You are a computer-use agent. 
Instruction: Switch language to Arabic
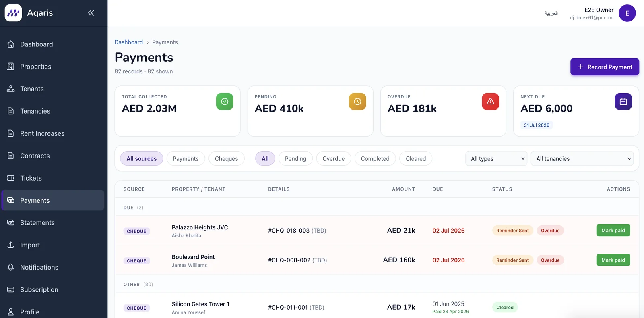pyautogui.click(x=551, y=13)
